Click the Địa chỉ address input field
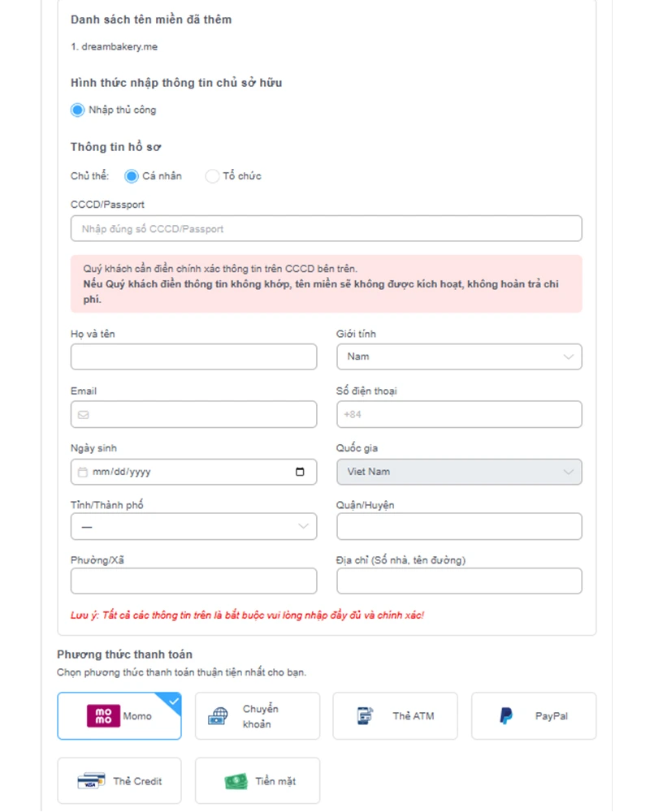Screen dimensions: 650x812 (459, 581)
